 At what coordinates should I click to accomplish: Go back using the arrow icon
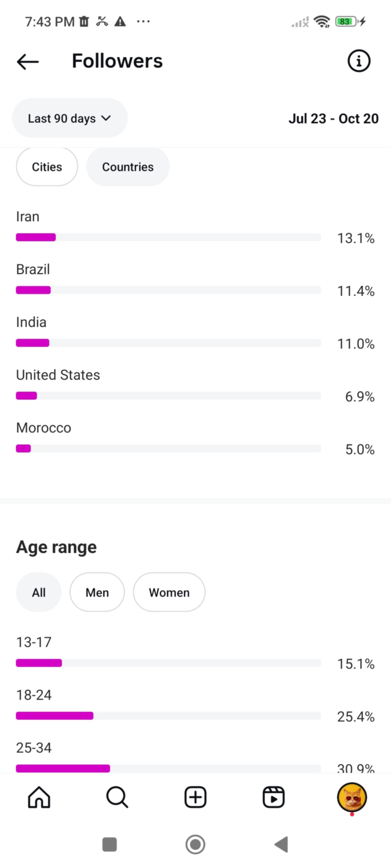pyautogui.click(x=28, y=61)
